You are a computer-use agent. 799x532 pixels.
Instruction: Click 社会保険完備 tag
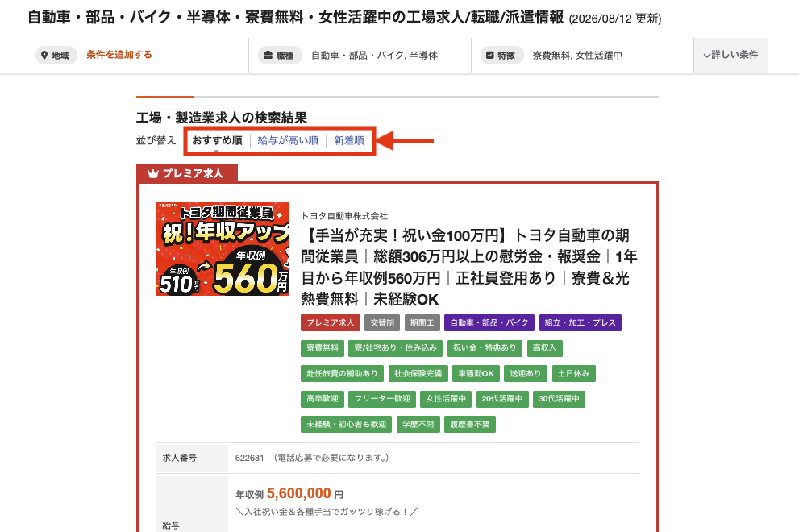418,373
